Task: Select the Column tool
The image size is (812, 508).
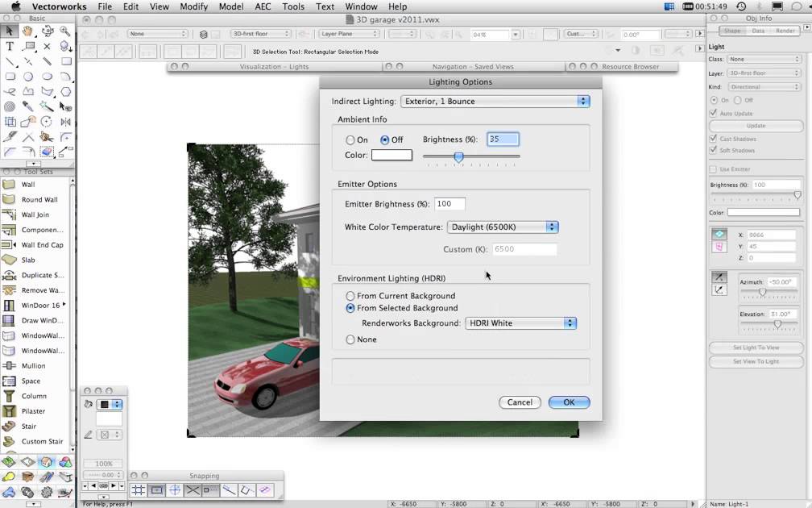Action: 35,396
